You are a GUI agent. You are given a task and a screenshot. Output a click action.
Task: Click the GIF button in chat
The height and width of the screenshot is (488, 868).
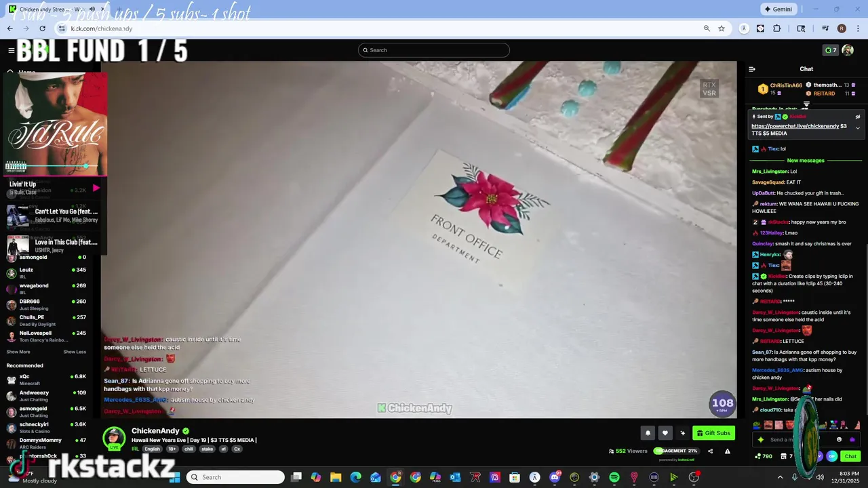832,457
